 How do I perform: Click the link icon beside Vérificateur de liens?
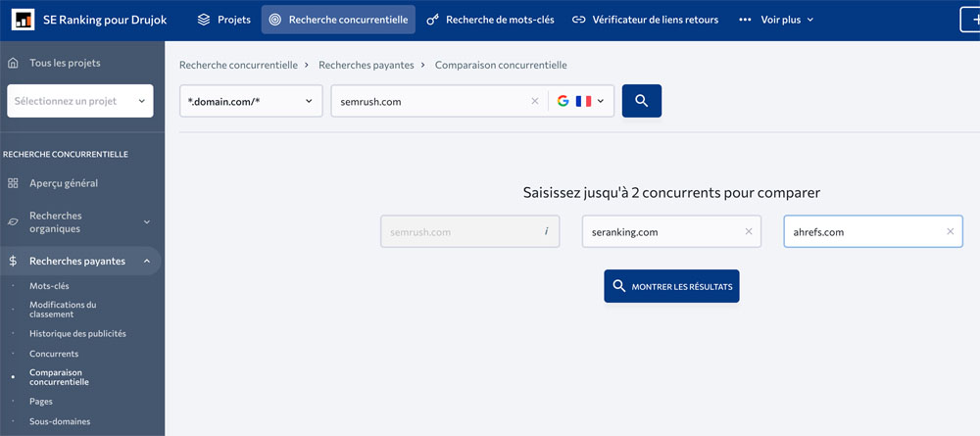(579, 20)
